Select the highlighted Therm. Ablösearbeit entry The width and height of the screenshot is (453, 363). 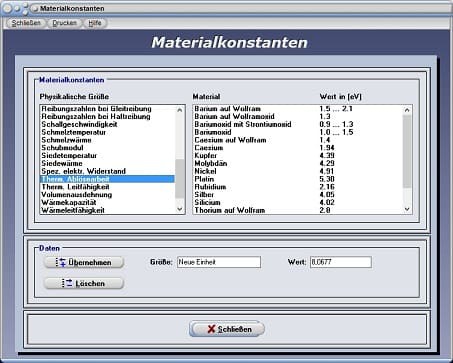[107, 179]
